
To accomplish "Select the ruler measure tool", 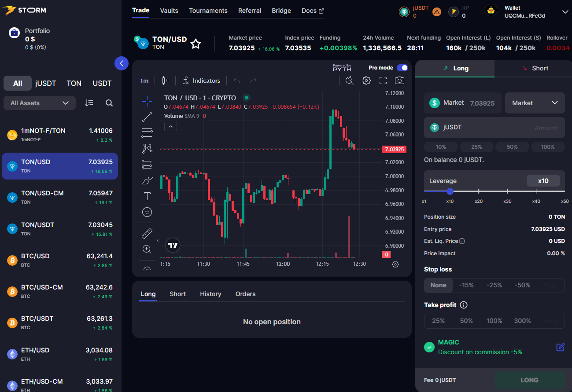I will coord(147,233).
